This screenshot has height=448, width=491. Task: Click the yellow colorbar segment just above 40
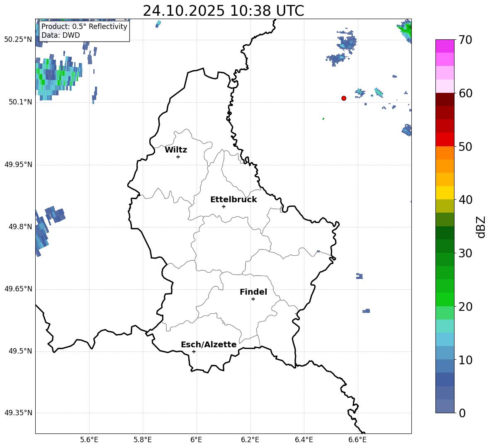point(445,193)
